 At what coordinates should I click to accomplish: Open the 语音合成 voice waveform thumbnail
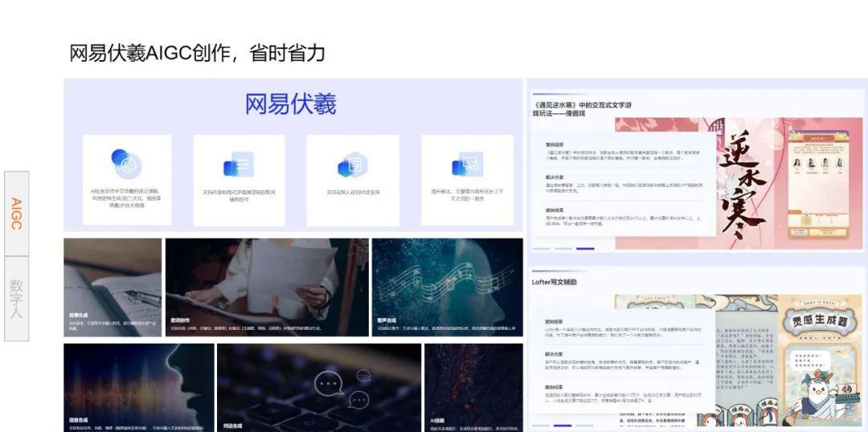(138, 388)
